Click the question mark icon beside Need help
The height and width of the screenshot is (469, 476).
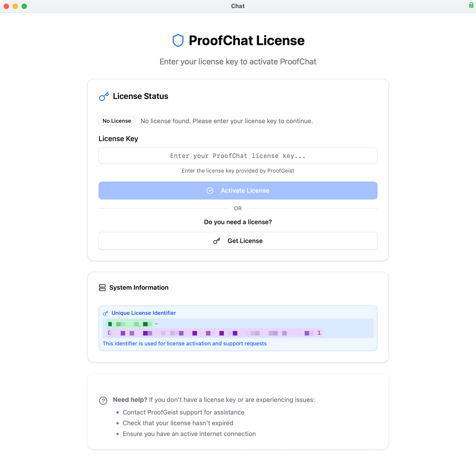pos(103,400)
